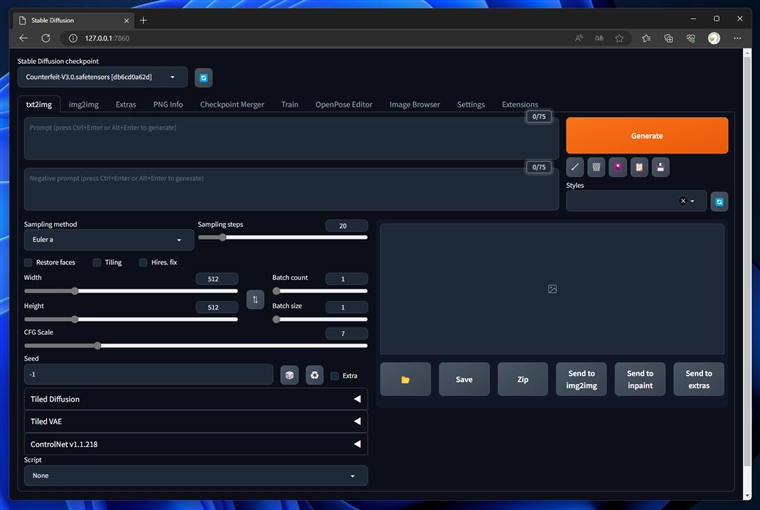Open the Settings tab
Viewport: 760px width, 510px height.
coord(471,104)
